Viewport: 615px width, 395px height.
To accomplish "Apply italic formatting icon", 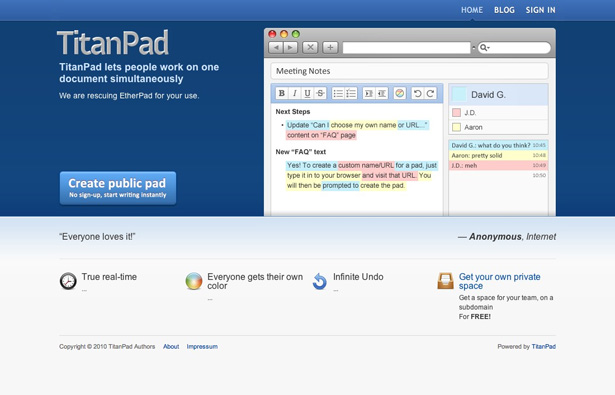I will click(x=294, y=93).
